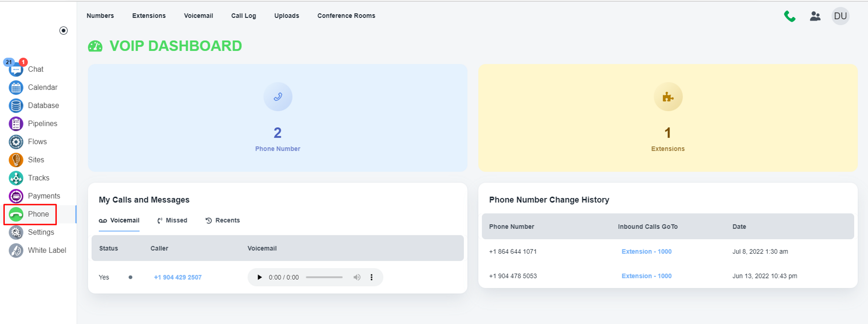Click caller number +1 904 429 2507
Image resolution: width=868 pixels, height=324 pixels.
click(x=178, y=278)
